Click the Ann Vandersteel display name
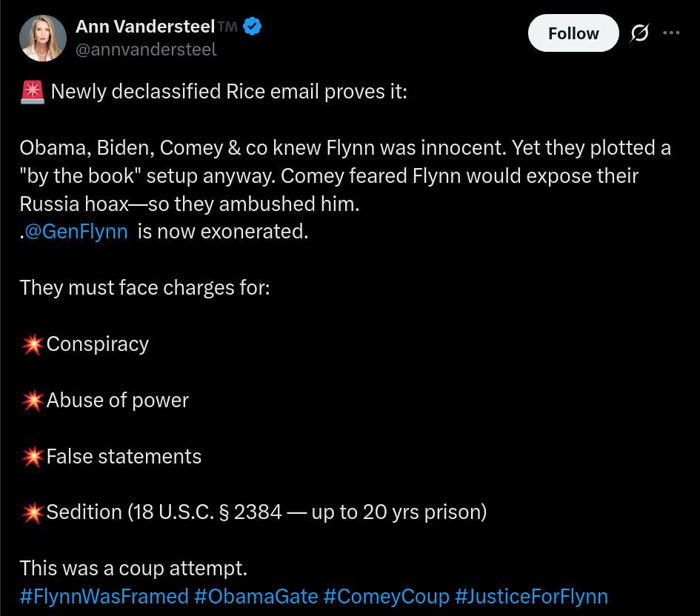 click(x=145, y=27)
